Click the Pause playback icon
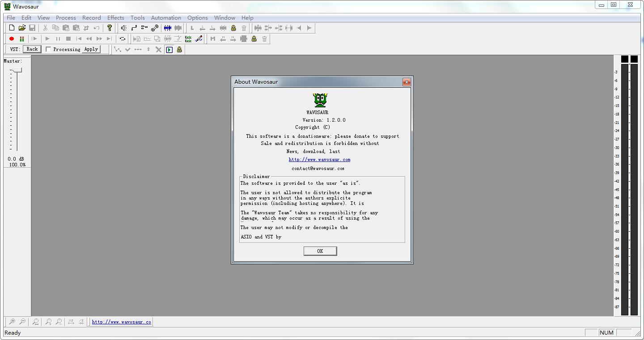The height and width of the screenshot is (340, 644). (58, 39)
